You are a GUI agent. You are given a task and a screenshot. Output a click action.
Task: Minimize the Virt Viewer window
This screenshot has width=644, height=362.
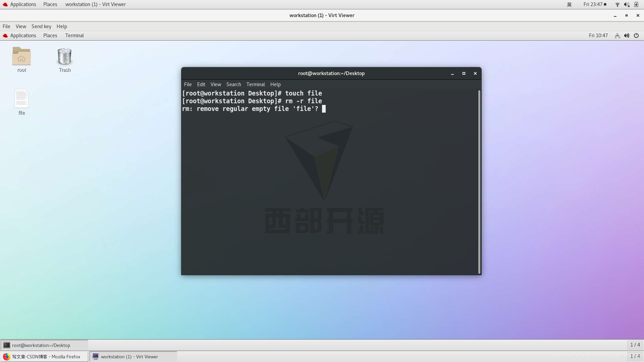pos(615,15)
